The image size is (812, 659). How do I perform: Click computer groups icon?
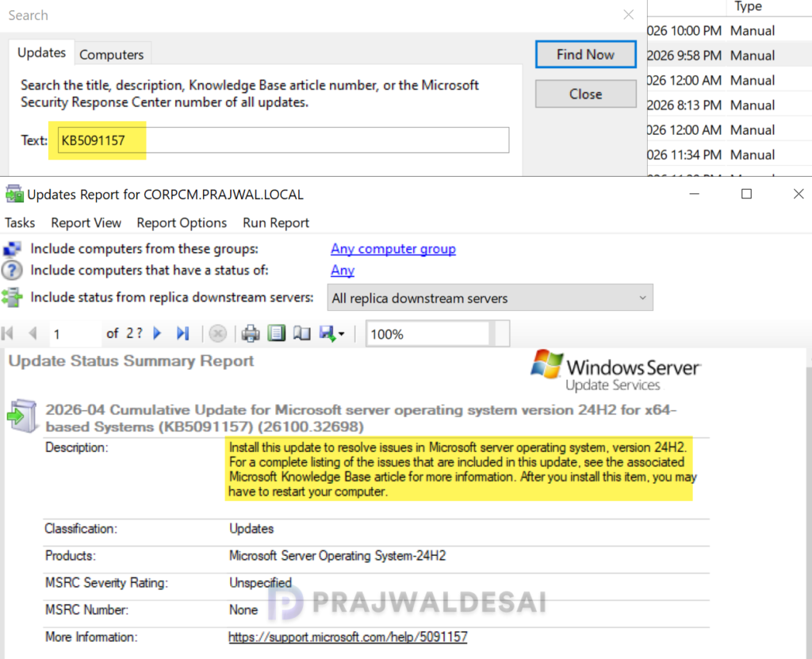[12, 249]
